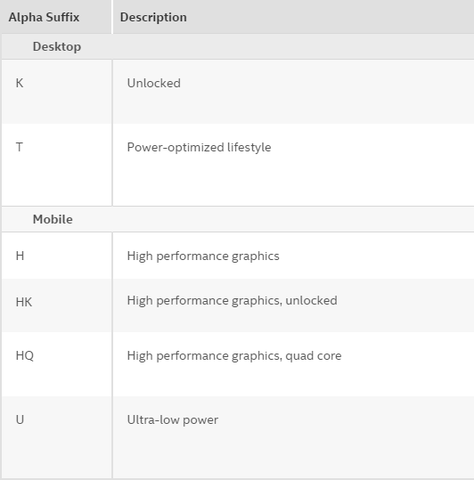Click the word unlocked in HK row

(311, 301)
